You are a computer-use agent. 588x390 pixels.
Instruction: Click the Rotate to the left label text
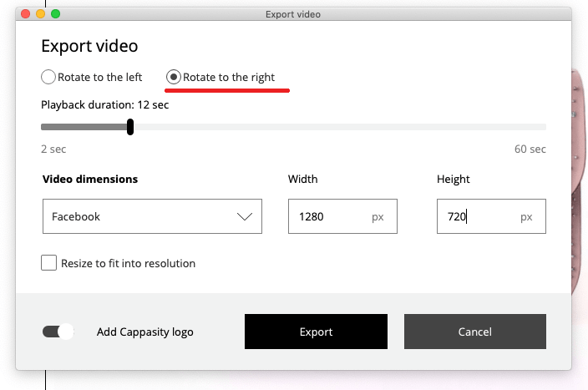[x=99, y=77]
